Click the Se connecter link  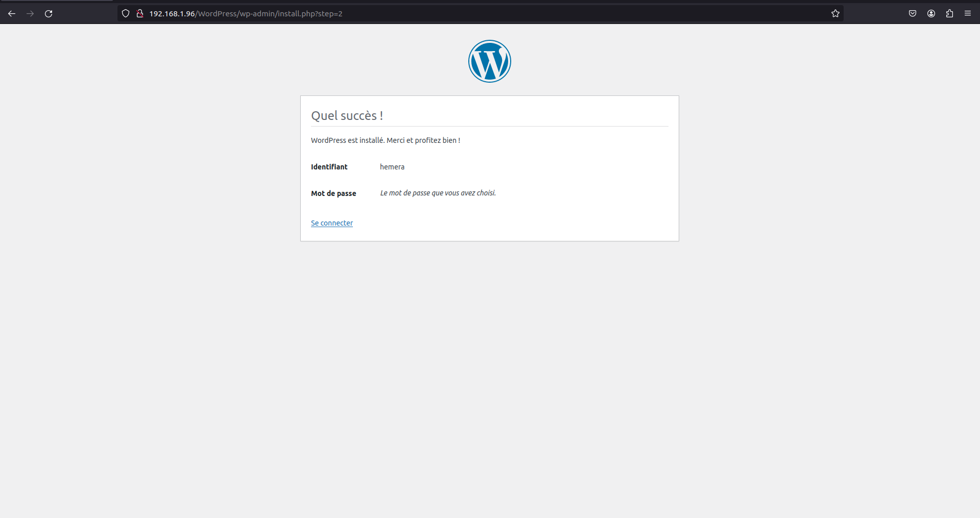pos(331,223)
